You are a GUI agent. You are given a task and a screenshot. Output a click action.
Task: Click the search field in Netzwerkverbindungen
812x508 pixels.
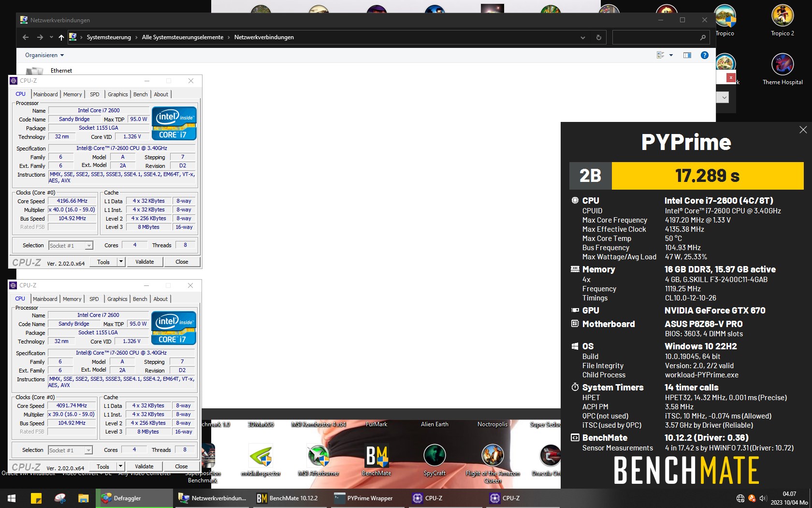(660, 37)
